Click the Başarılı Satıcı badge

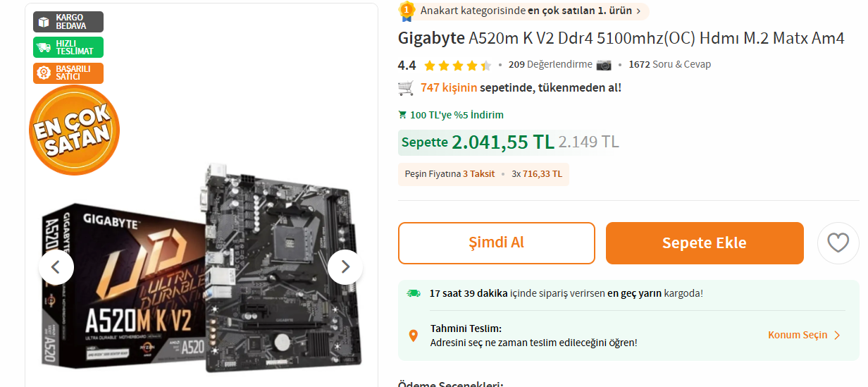point(68,73)
